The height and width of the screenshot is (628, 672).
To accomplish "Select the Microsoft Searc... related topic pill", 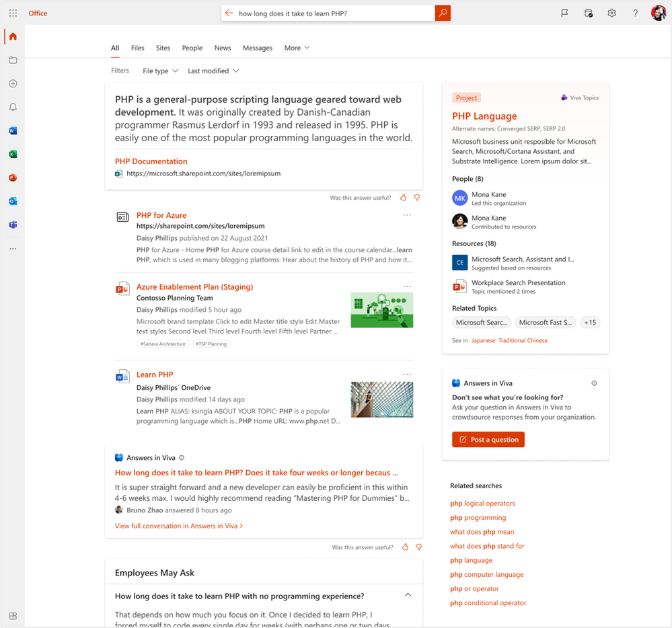I will [481, 323].
